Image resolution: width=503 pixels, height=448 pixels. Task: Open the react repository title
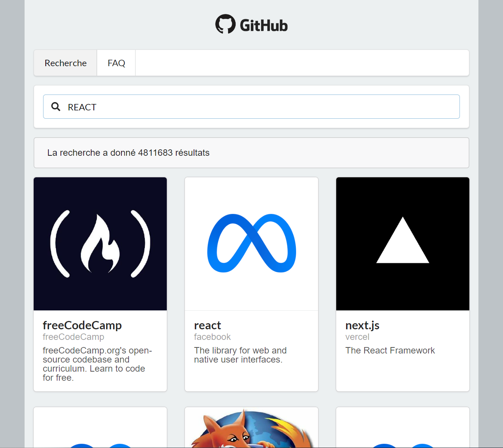coord(207,325)
